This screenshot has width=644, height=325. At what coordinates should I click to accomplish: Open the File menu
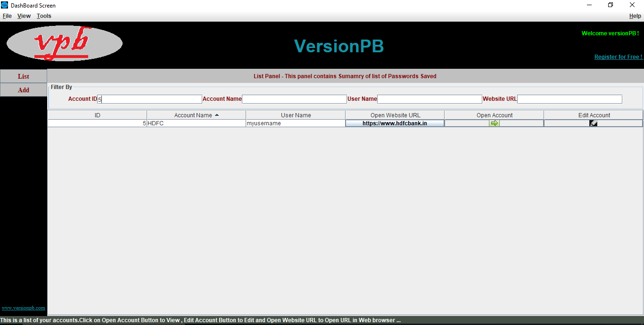coord(7,16)
